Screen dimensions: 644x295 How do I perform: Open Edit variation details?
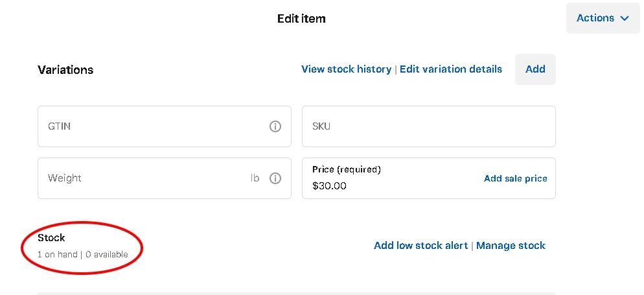click(451, 69)
